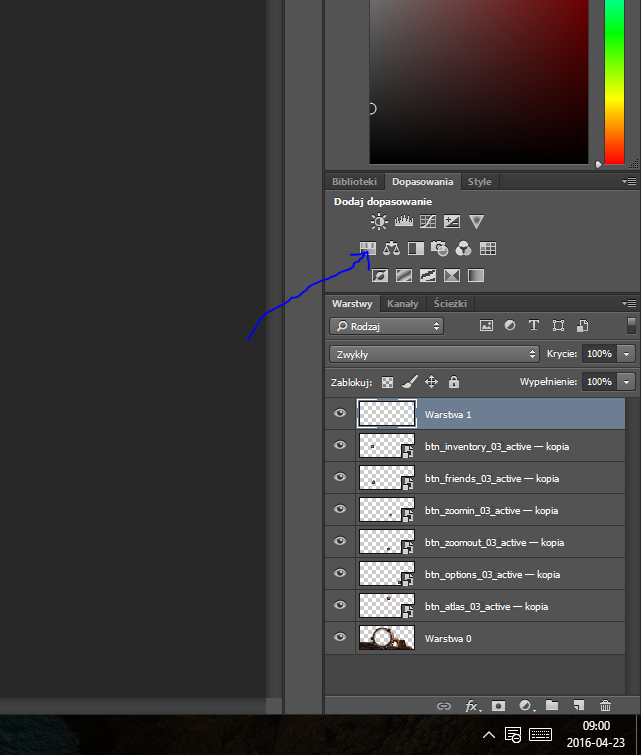
Task: Add a Black & White adjustment
Action: point(416,248)
